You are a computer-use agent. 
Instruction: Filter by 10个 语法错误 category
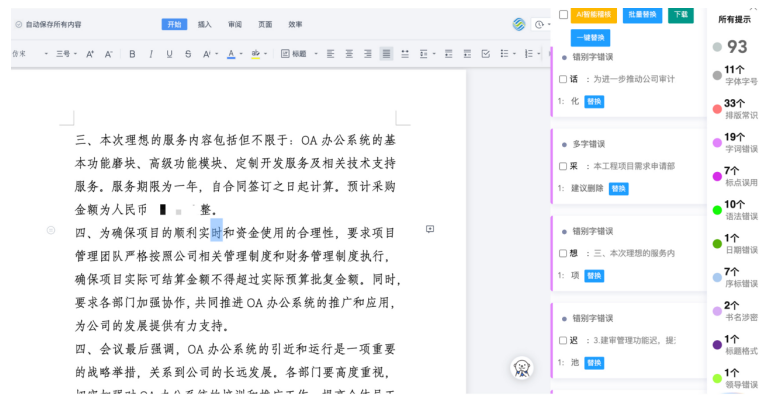(735, 210)
